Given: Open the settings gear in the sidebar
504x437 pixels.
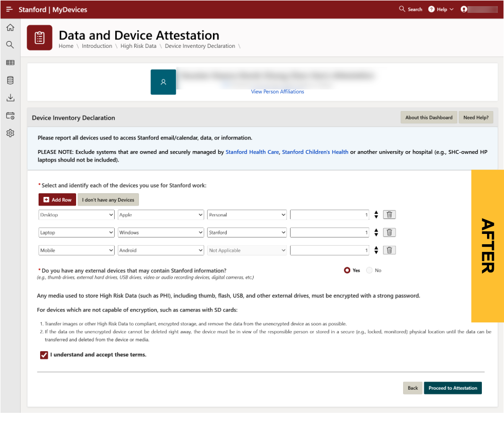Looking at the screenshot, I should click(10, 133).
